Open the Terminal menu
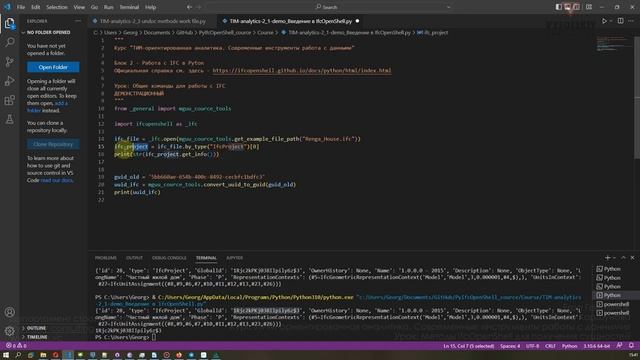 pyautogui.click(x=129, y=7)
